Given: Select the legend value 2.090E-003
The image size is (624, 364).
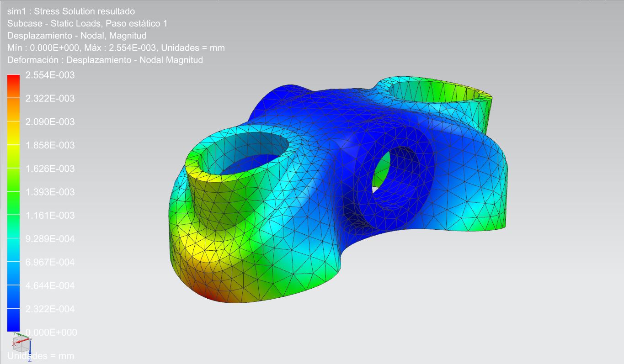Looking at the screenshot, I should (50, 122).
